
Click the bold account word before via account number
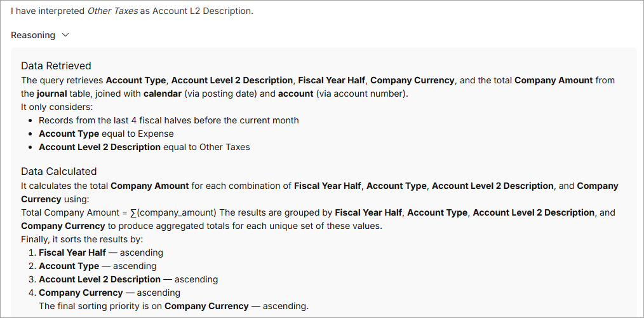(x=295, y=93)
